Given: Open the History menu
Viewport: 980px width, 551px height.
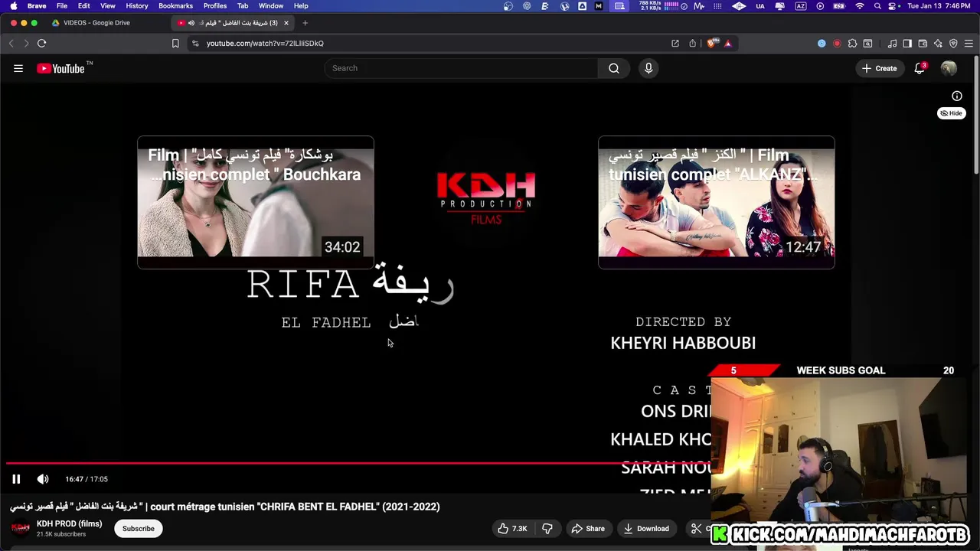Looking at the screenshot, I should click(x=137, y=6).
